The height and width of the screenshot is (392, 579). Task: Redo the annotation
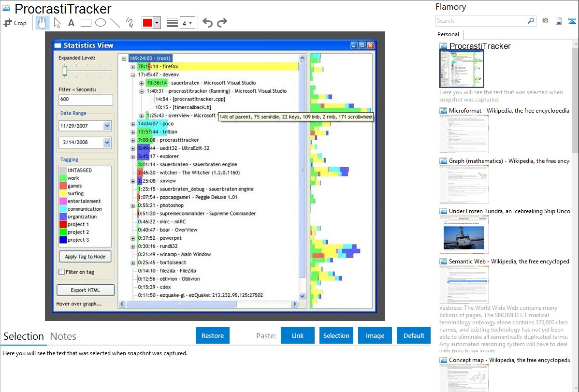point(222,23)
